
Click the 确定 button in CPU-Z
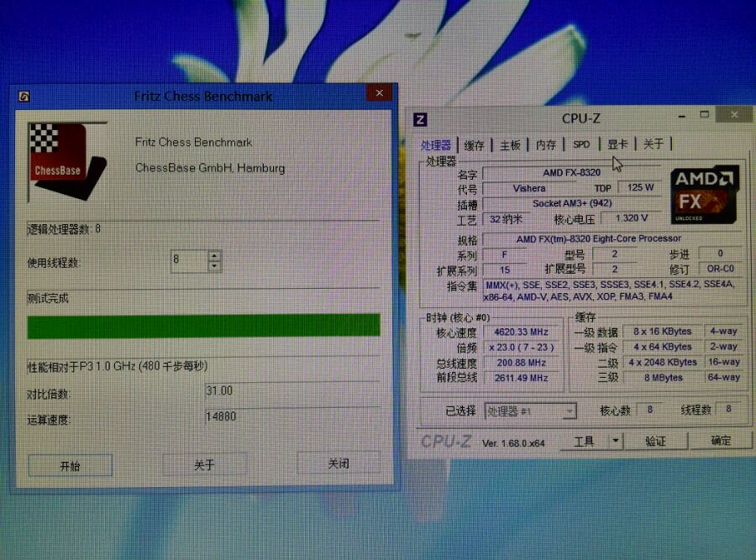pyautogui.click(x=721, y=440)
